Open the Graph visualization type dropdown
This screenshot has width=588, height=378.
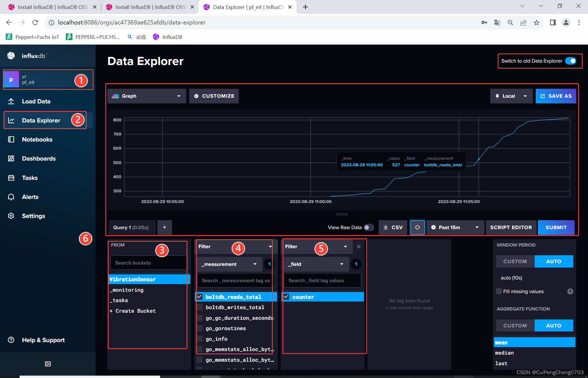(146, 96)
